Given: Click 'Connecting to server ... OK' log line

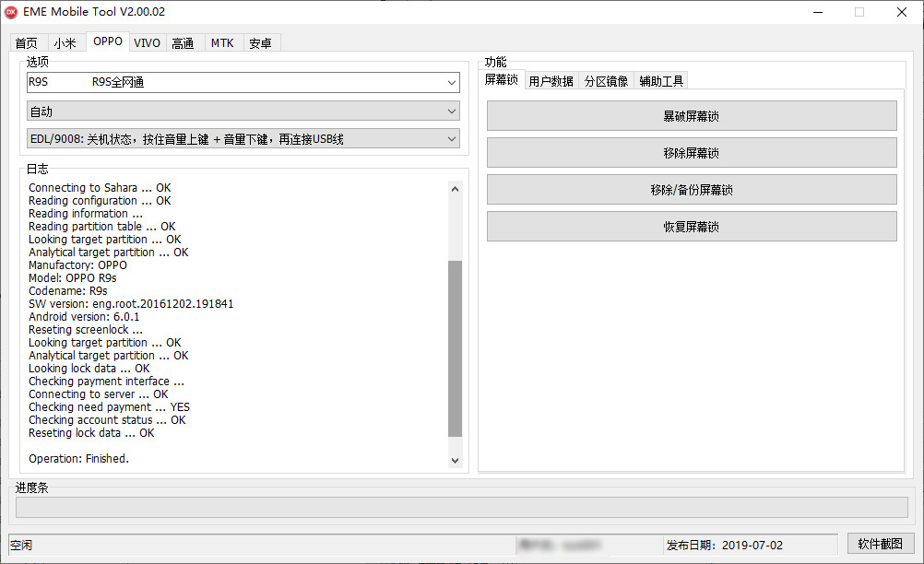Looking at the screenshot, I should coord(99,394).
